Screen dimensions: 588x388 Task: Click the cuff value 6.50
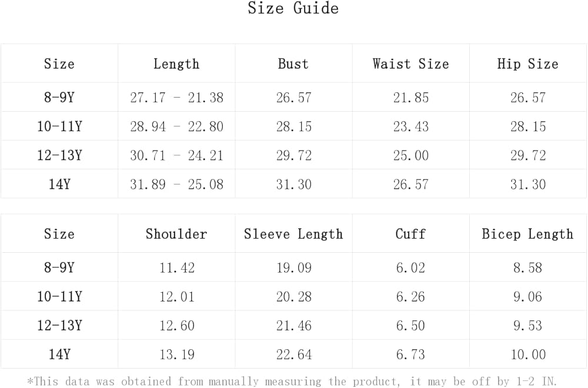click(410, 326)
